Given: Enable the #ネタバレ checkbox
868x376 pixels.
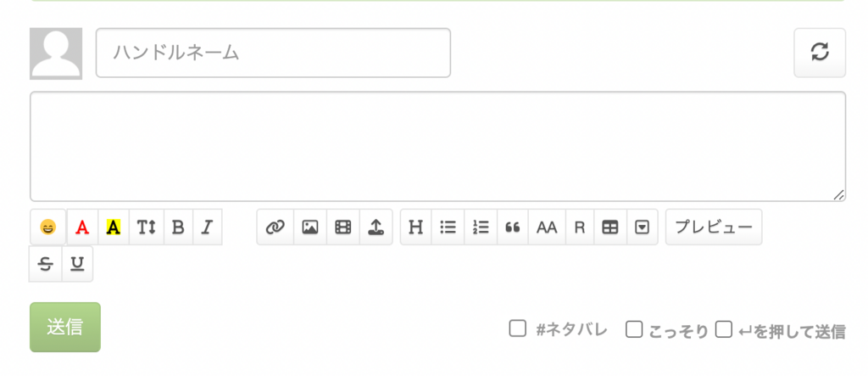Looking at the screenshot, I should [517, 328].
